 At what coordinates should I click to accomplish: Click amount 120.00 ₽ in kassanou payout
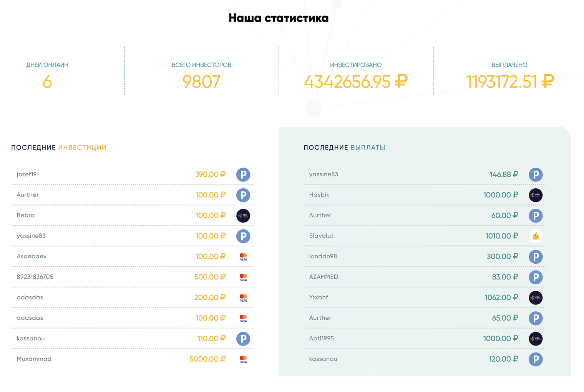[x=504, y=359]
